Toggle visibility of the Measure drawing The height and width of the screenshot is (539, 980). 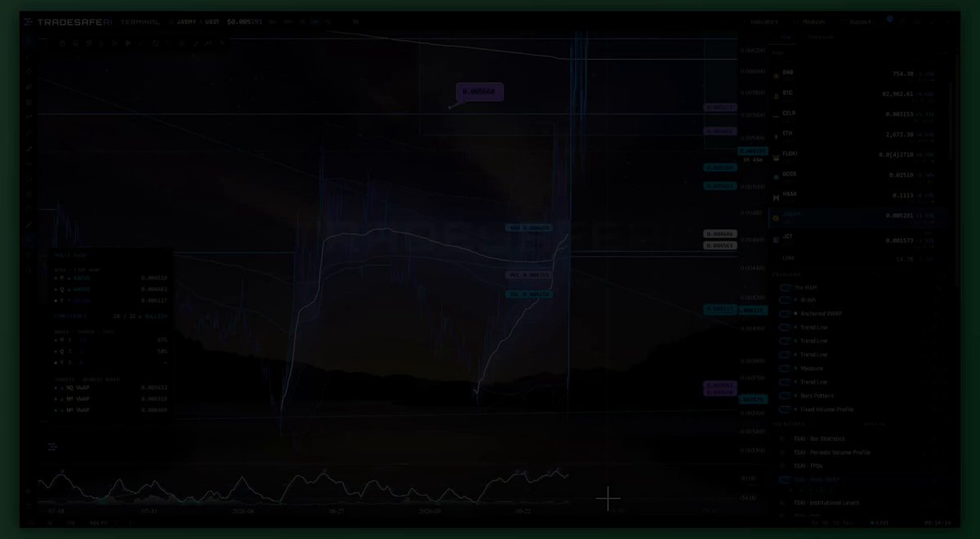[x=785, y=368]
